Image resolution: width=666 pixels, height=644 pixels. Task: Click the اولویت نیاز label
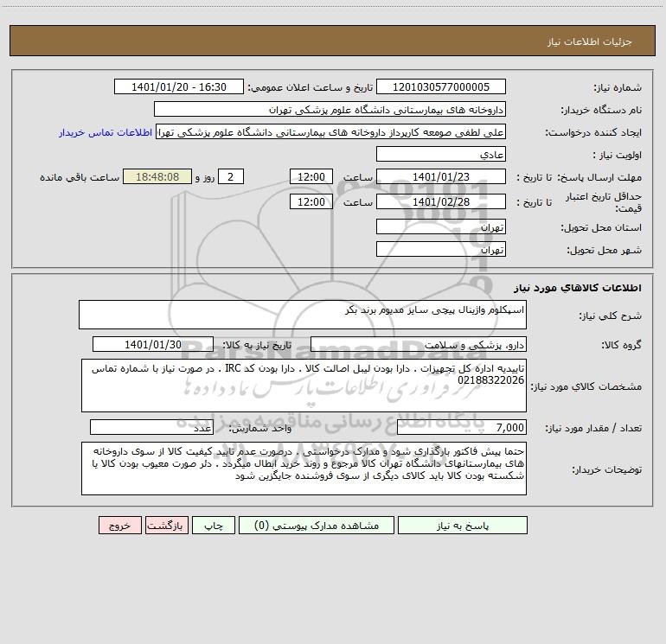(618, 155)
